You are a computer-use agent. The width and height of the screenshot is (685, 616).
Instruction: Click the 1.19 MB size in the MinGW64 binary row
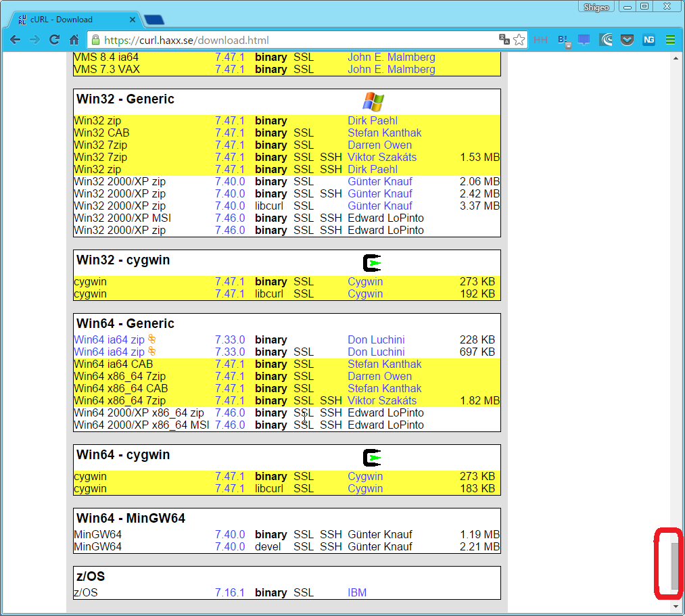pyautogui.click(x=479, y=534)
